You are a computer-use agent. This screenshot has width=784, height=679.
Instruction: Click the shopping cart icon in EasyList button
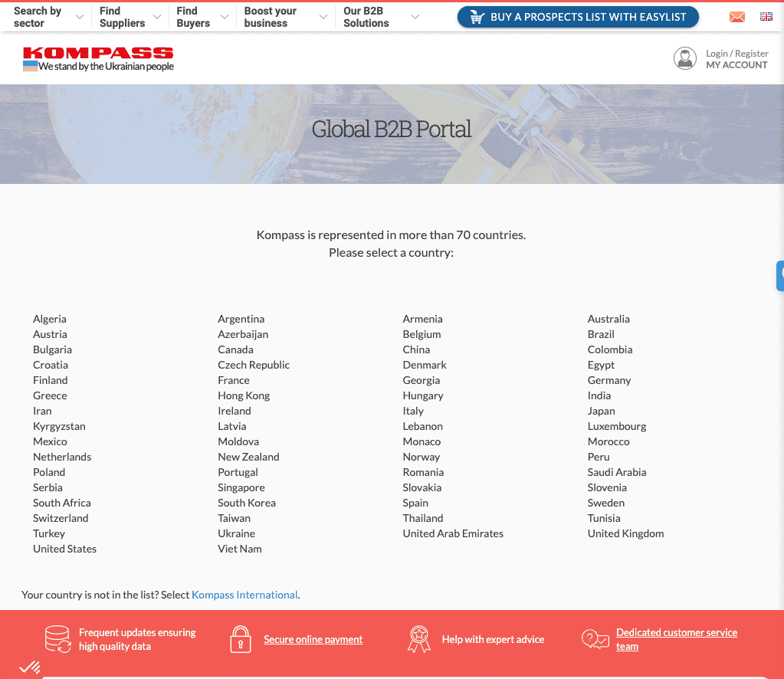pyautogui.click(x=477, y=18)
